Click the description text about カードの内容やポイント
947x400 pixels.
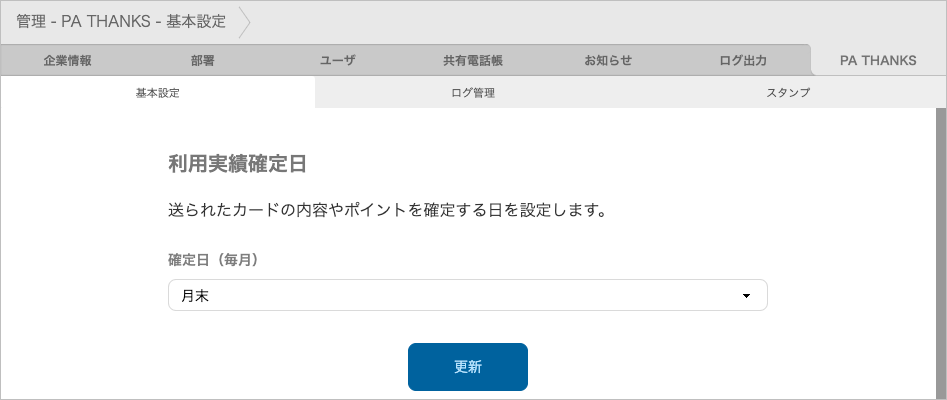point(388,211)
